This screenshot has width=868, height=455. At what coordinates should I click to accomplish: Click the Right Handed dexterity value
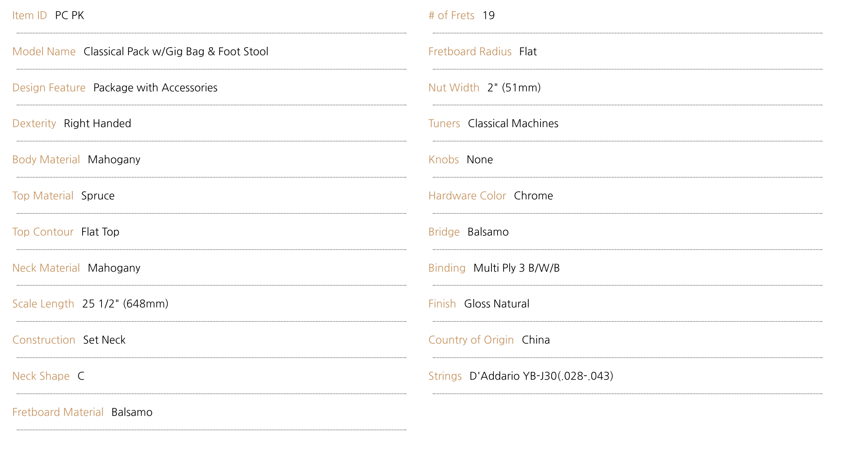[x=97, y=123]
